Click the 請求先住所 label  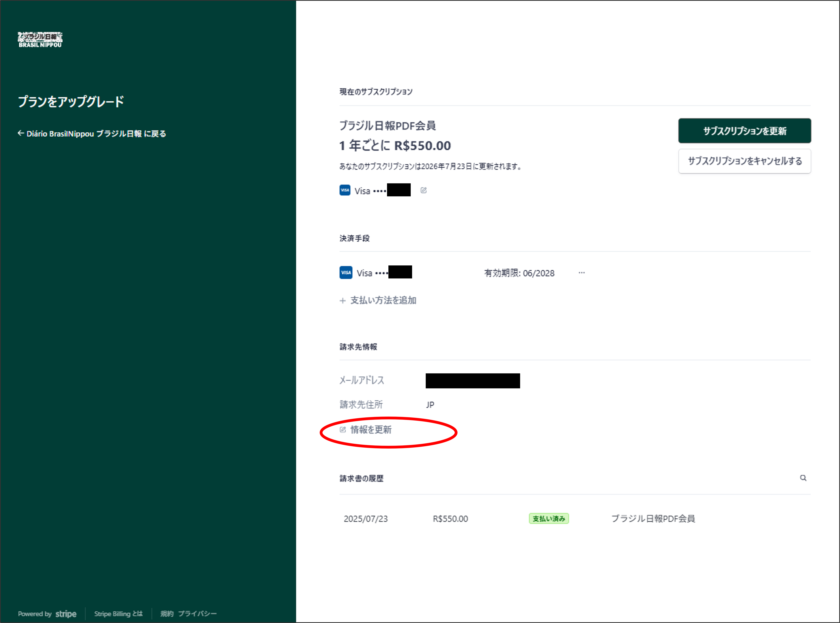(x=361, y=405)
